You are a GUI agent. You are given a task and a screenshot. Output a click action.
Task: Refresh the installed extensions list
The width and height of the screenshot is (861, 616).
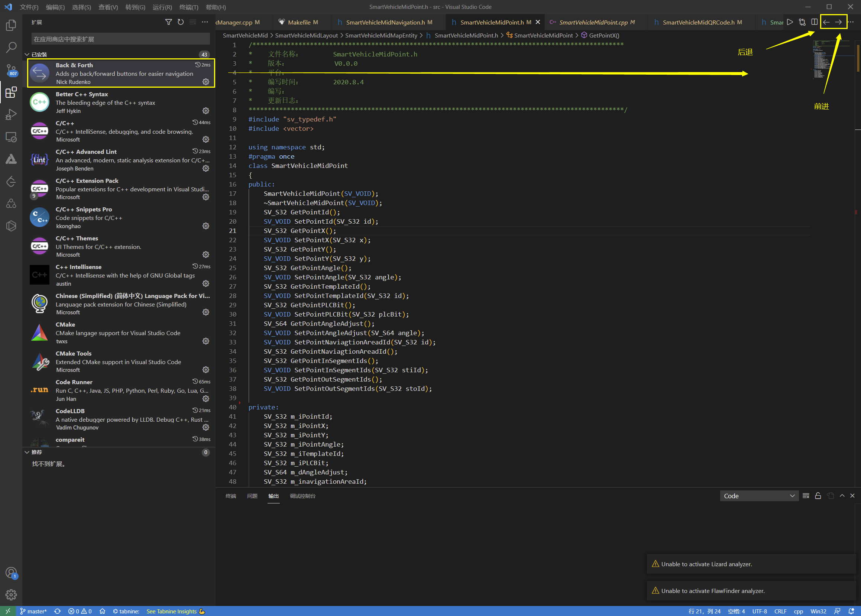click(181, 22)
